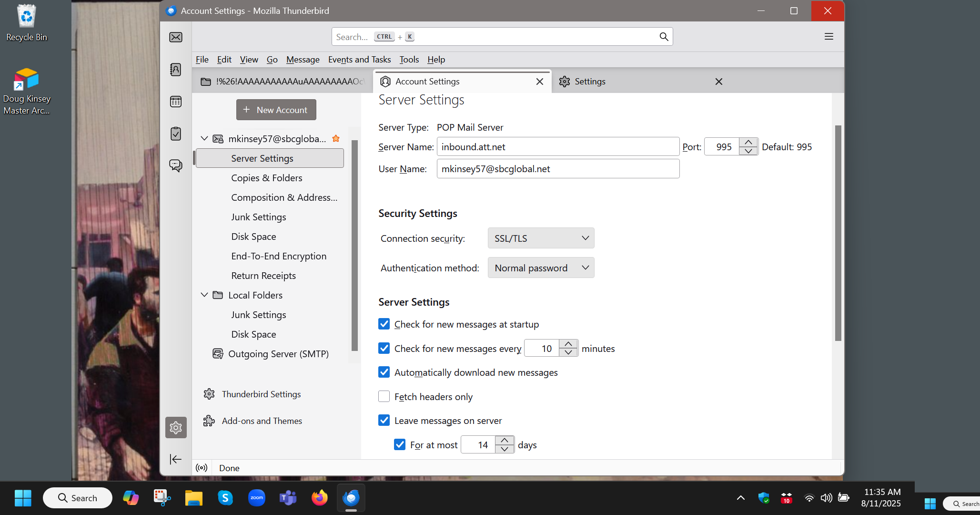Increase the For at most days value

pos(505,440)
